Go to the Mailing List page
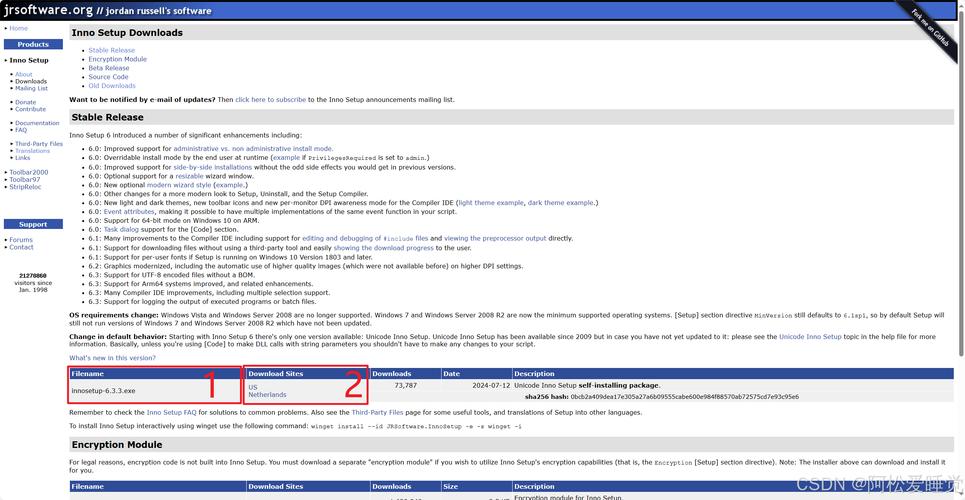 [31, 88]
